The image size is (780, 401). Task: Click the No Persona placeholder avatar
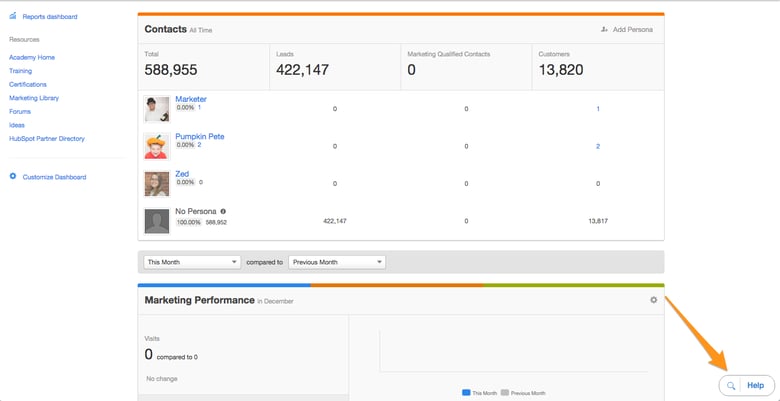pyautogui.click(x=157, y=221)
